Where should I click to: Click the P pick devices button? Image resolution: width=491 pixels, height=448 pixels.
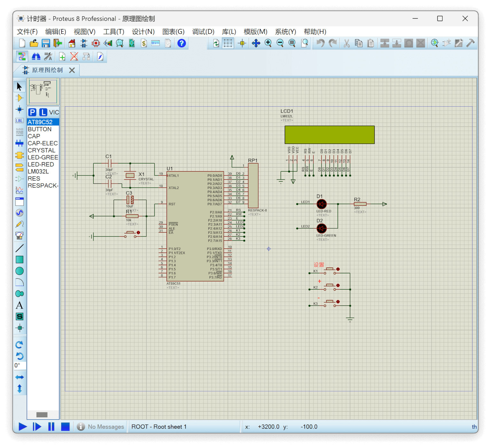click(x=32, y=112)
